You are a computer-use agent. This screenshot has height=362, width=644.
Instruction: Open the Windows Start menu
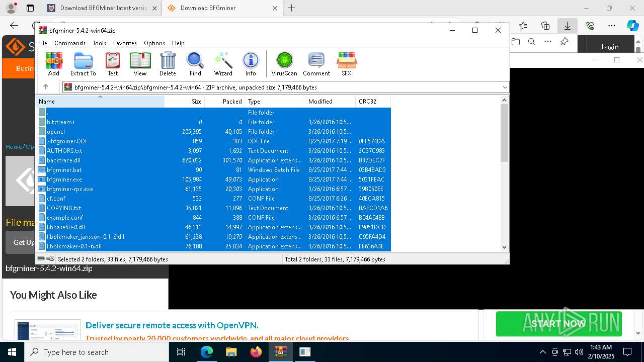[12, 352]
